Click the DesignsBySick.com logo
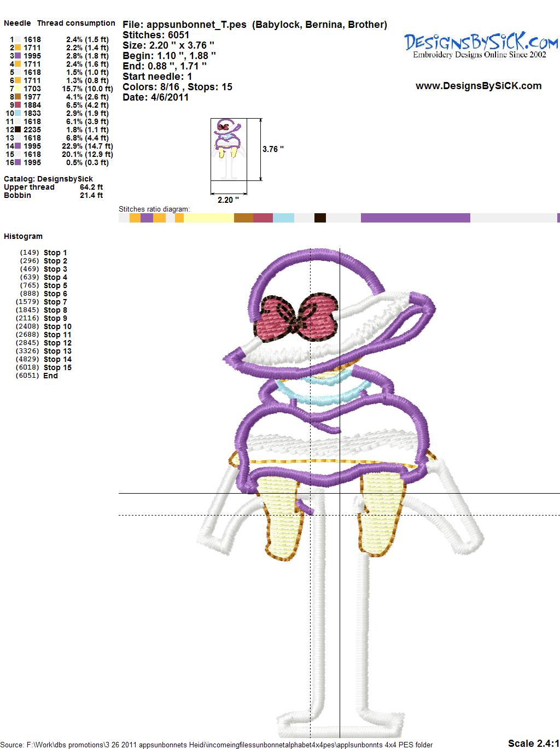Image resolution: width=560 pixels, height=749 pixels. coord(481,44)
